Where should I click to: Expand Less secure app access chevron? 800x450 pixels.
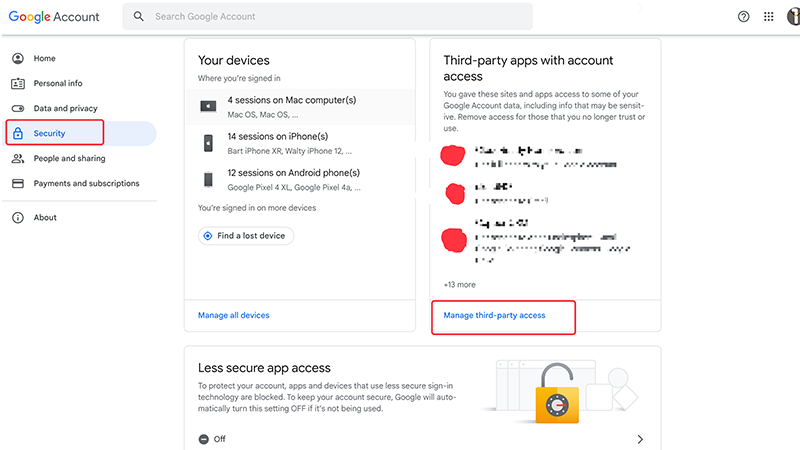click(x=640, y=439)
